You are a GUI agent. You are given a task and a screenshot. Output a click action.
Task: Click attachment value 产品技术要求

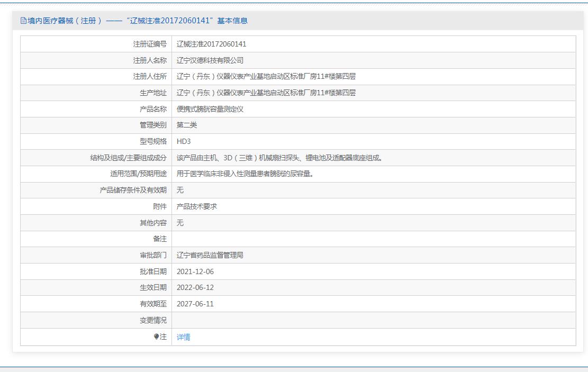tap(197, 206)
